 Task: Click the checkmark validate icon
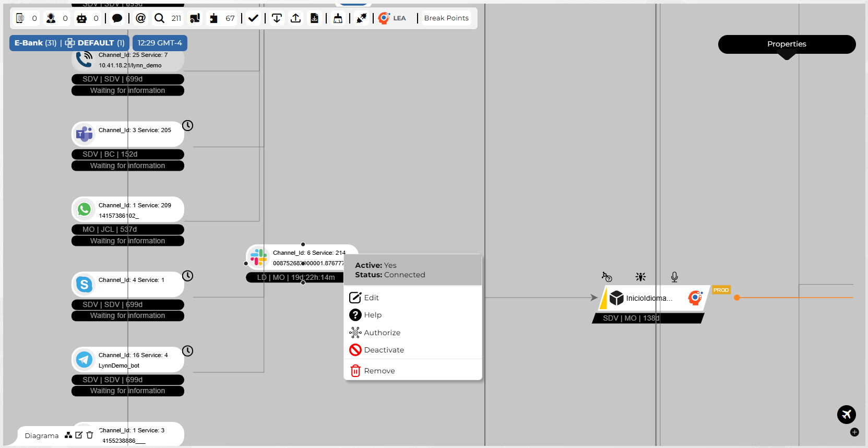[x=253, y=18]
